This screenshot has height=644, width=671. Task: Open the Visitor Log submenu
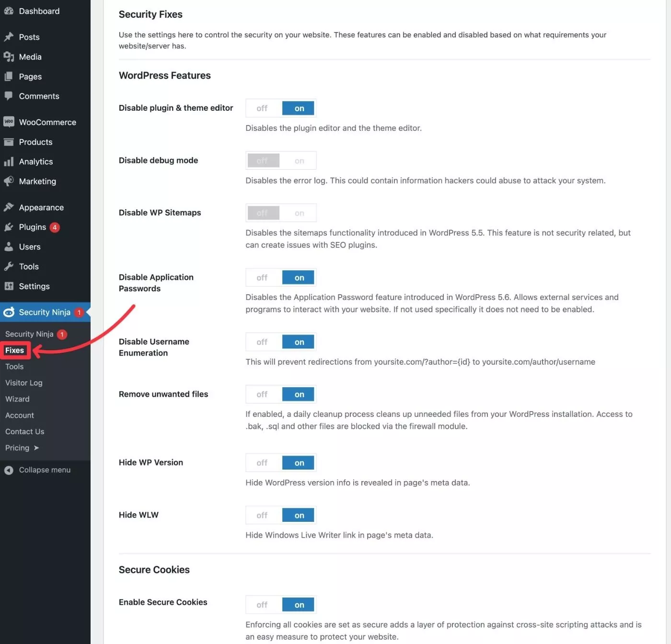point(24,382)
